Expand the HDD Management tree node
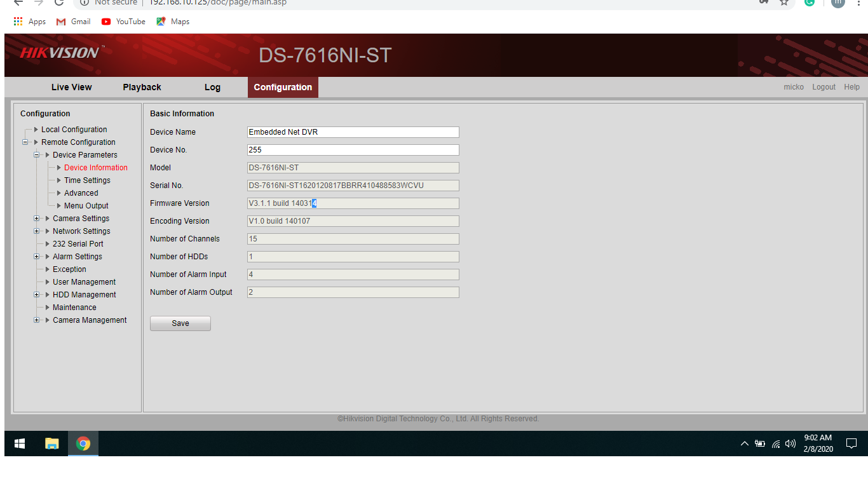 pyautogui.click(x=37, y=295)
